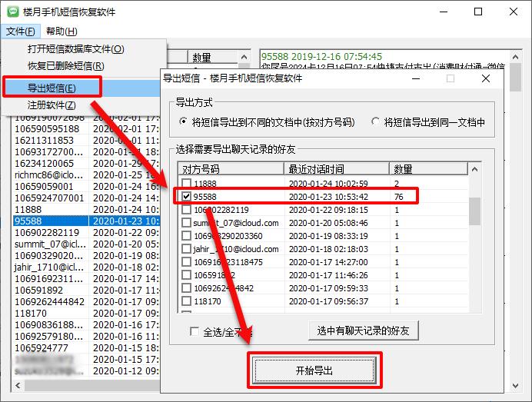The height and width of the screenshot is (402, 532).
Task: Check the box for 106902282119
Action: [x=186, y=210]
